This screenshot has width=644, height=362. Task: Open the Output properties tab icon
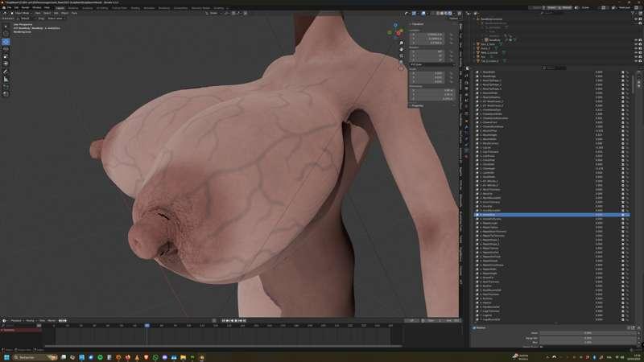click(467, 88)
